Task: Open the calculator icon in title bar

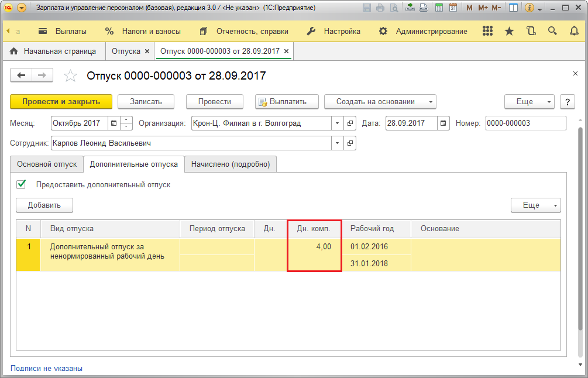Action: point(439,8)
